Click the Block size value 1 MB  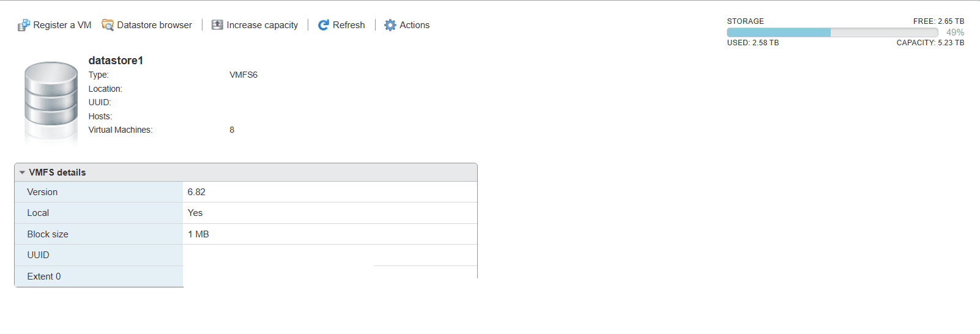[198, 234]
